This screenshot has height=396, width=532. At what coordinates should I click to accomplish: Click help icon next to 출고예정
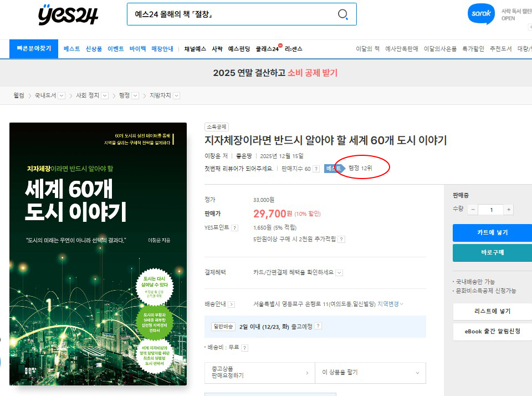(x=318, y=326)
